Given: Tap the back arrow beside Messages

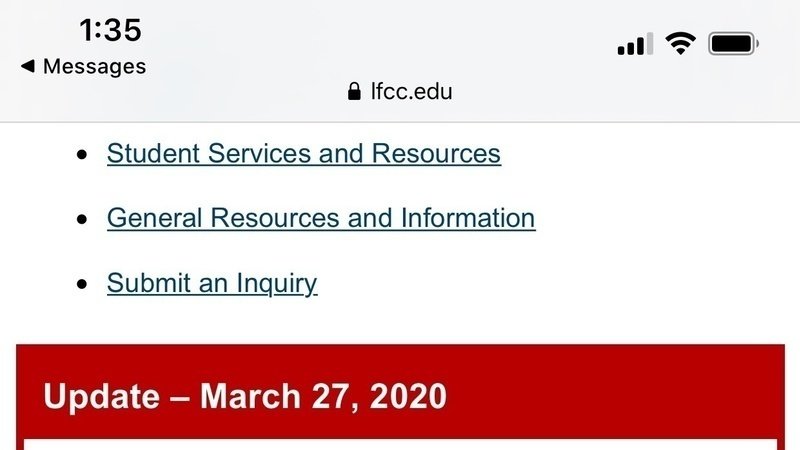Looking at the screenshot, I should click(28, 66).
